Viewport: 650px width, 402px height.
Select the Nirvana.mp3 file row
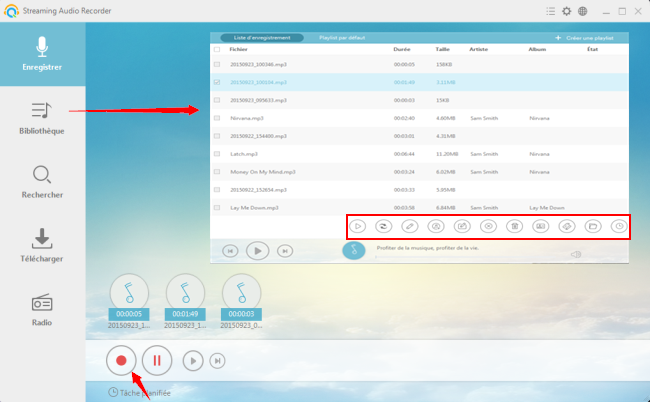[x=420, y=118]
